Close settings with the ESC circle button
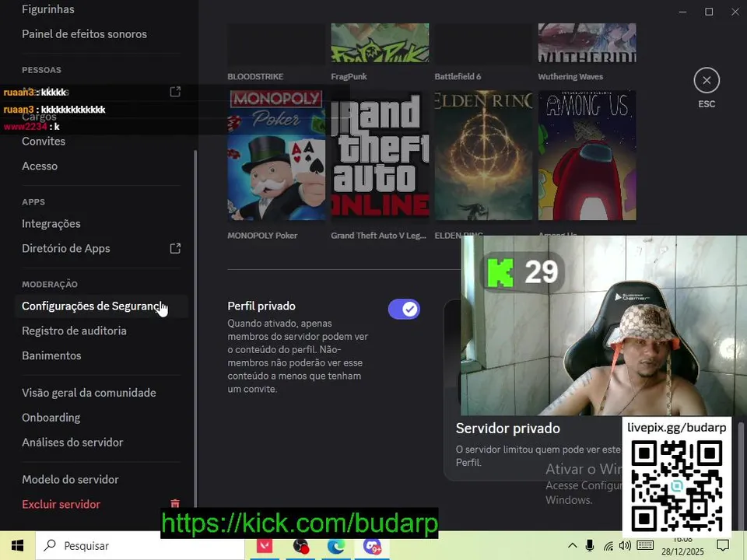 pos(707,80)
